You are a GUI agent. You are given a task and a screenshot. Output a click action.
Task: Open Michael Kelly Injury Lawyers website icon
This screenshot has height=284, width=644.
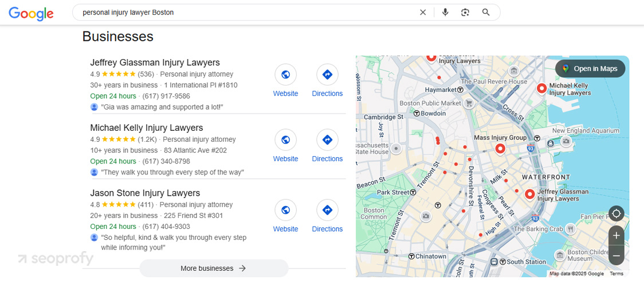(x=285, y=140)
